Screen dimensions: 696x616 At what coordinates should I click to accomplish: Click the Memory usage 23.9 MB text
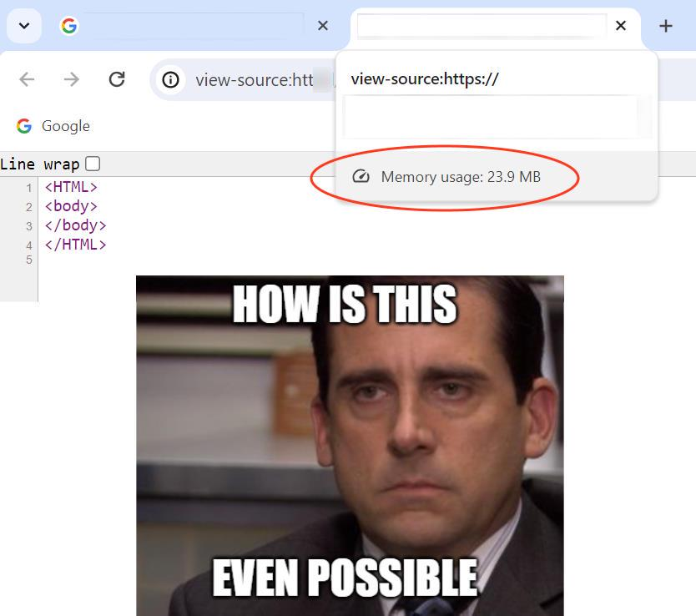pyautogui.click(x=461, y=177)
